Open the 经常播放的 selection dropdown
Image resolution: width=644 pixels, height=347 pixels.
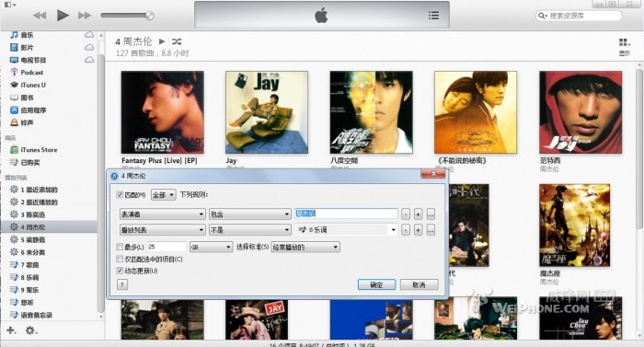[x=305, y=247]
